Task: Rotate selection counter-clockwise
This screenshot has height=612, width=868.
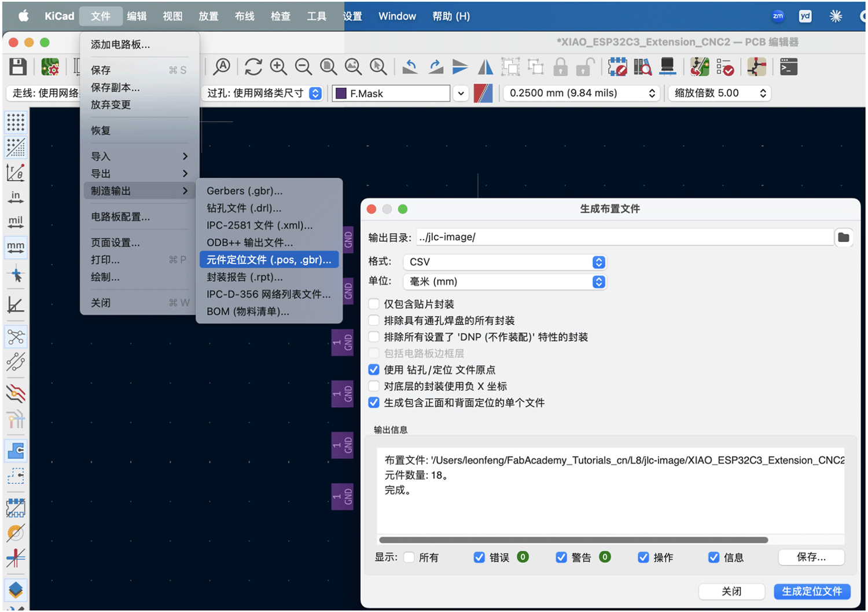Action: click(x=410, y=67)
